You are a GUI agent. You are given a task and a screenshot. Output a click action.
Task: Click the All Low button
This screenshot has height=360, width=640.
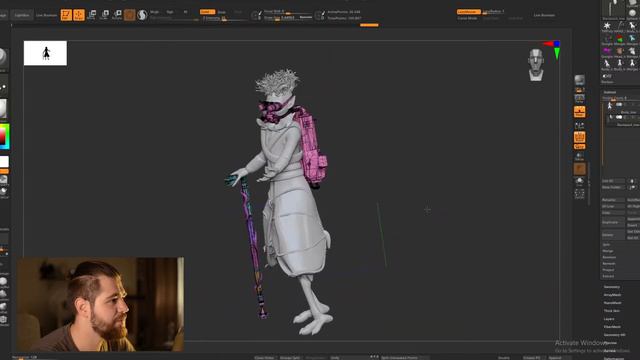[613, 207]
